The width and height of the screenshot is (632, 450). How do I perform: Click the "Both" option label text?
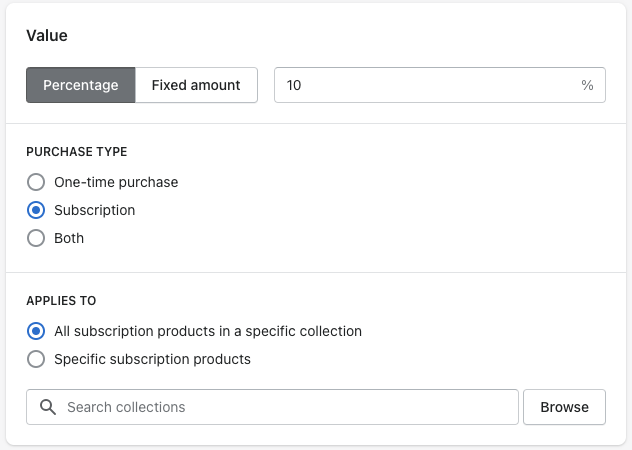click(69, 238)
